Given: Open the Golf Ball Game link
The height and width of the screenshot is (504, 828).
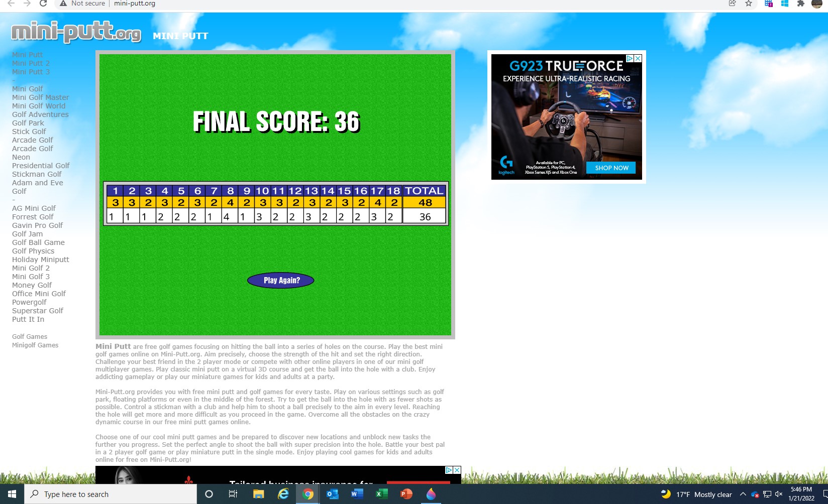Looking at the screenshot, I should pos(38,242).
